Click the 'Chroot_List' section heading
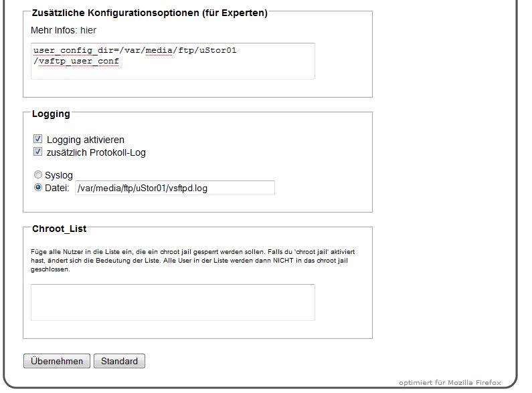Viewport: 532px width, 393px height. click(x=59, y=229)
